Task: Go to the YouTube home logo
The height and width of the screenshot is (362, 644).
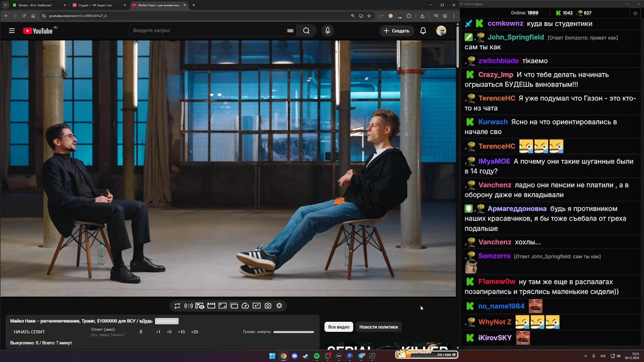Action: pyautogui.click(x=38, y=31)
